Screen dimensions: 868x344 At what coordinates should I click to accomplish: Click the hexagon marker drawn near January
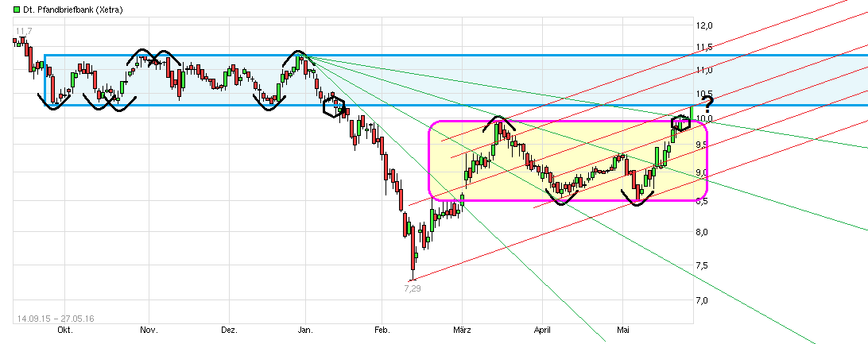click(x=334, y=107)
